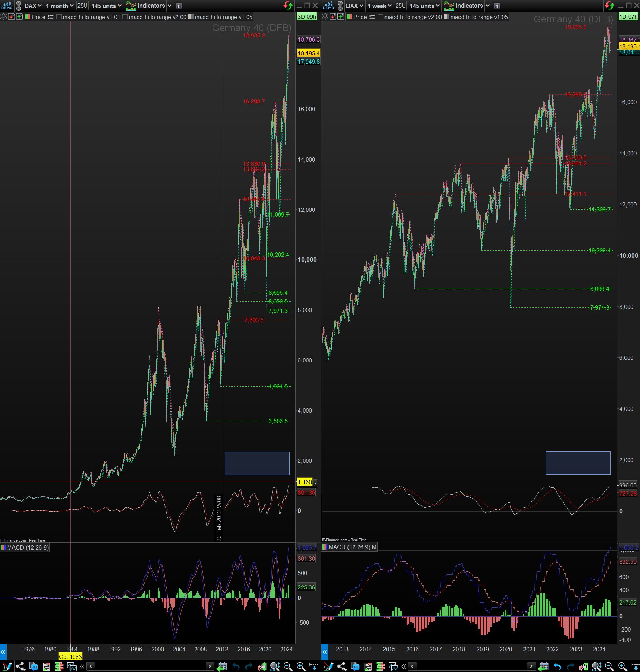Zoom out using minus magnifier in weekly chart

coord(609,666)
